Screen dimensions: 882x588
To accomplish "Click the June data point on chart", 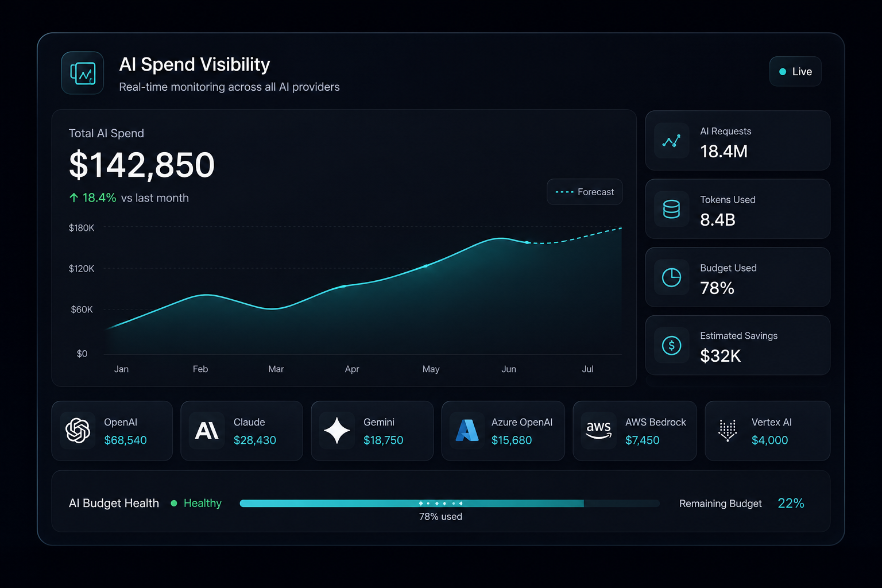I will (x=527, y=242).
